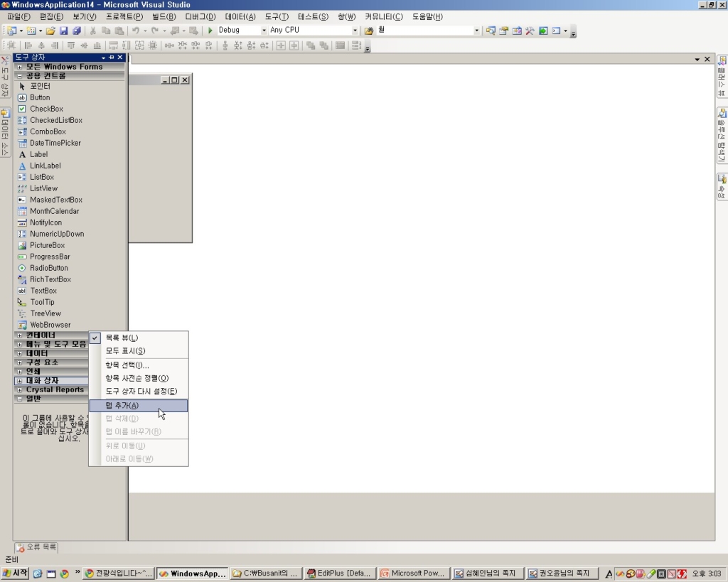Click the Cut scissors icon

point(93,31)
